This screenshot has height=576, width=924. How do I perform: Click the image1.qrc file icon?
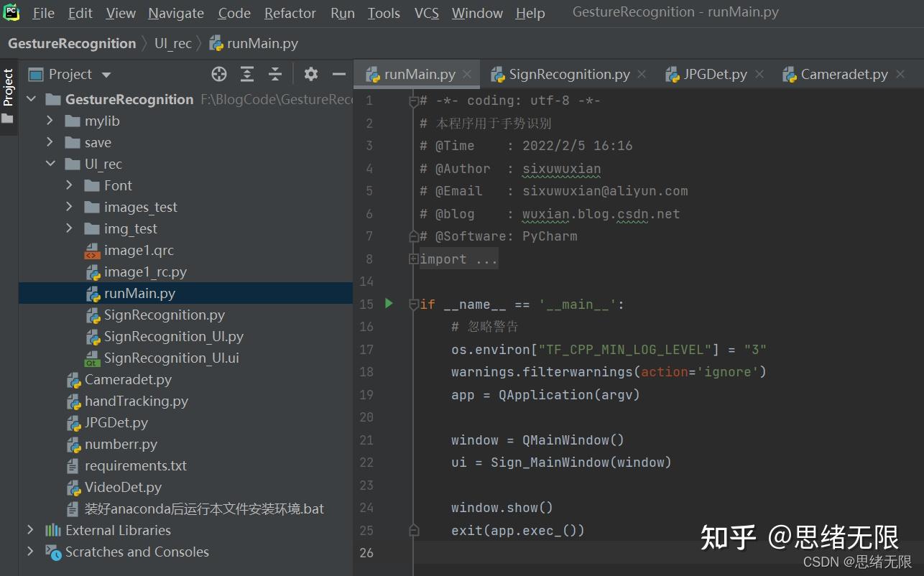tap(92, 251)
